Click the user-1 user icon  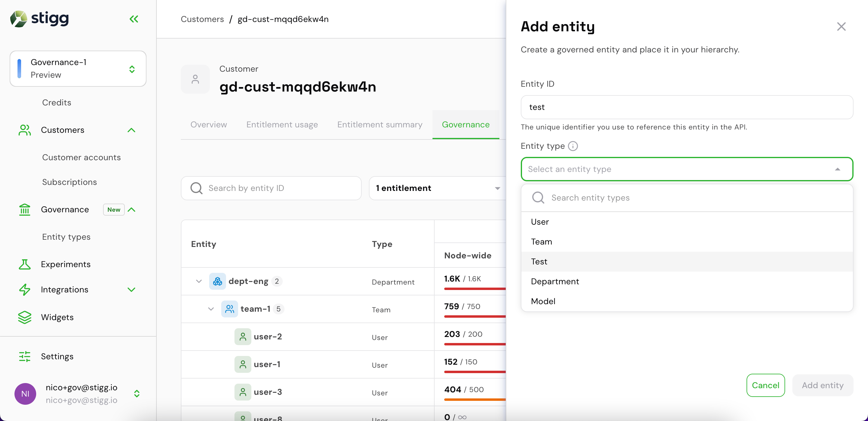coord(243,364)
